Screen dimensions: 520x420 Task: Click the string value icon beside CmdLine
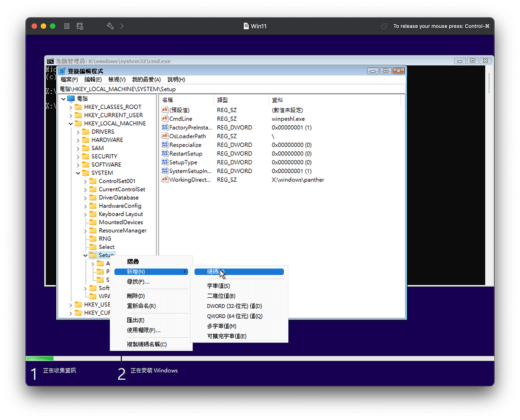[165, 119]
